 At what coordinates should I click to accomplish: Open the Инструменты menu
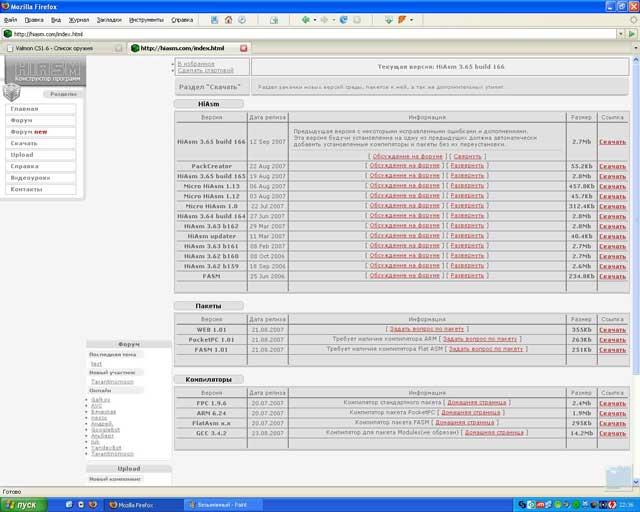click(x=146, y=19)
